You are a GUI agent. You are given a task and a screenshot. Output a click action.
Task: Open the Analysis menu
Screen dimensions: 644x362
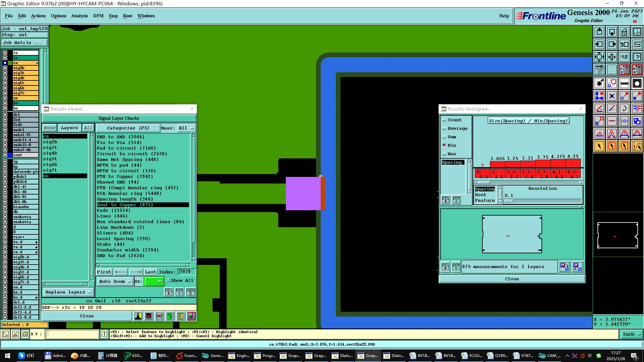79,16
